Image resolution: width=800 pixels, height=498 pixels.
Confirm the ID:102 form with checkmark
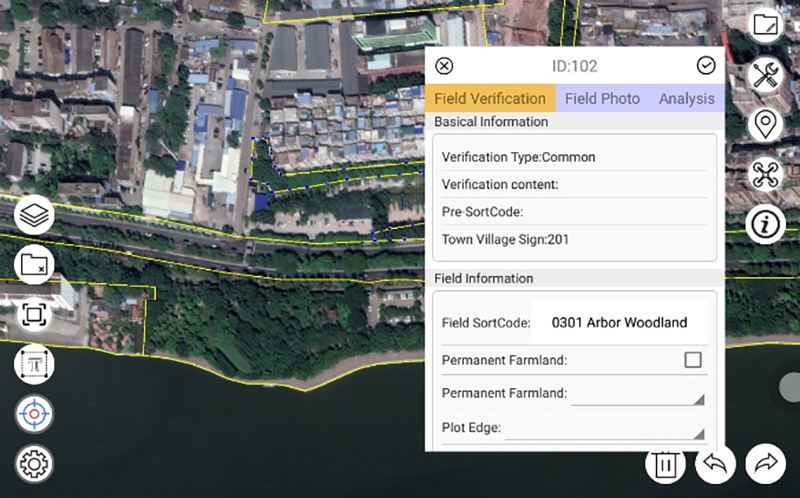pos(706,65)
